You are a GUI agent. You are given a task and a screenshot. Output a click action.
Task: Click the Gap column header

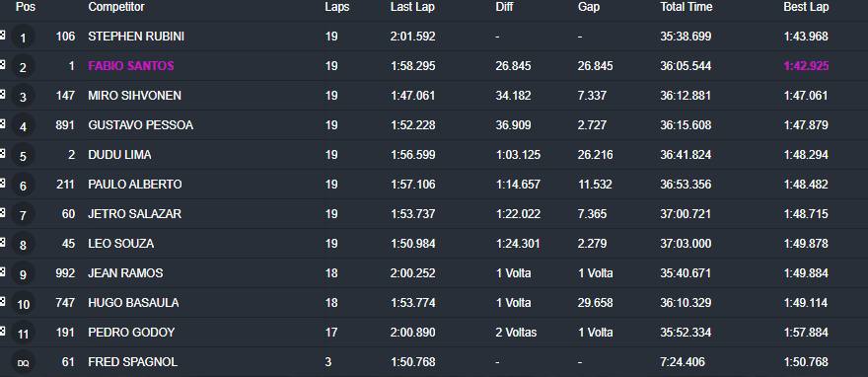coord(589,7)
